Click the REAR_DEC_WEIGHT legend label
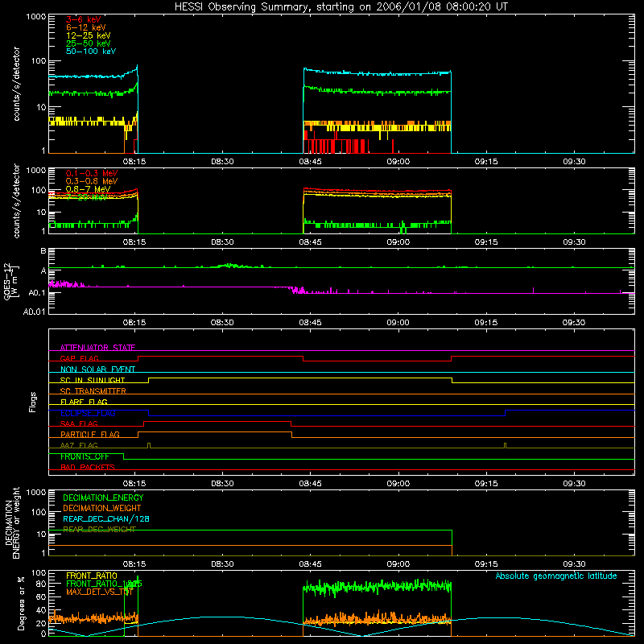This screenshot has height=644, width=644. (99, 530)
